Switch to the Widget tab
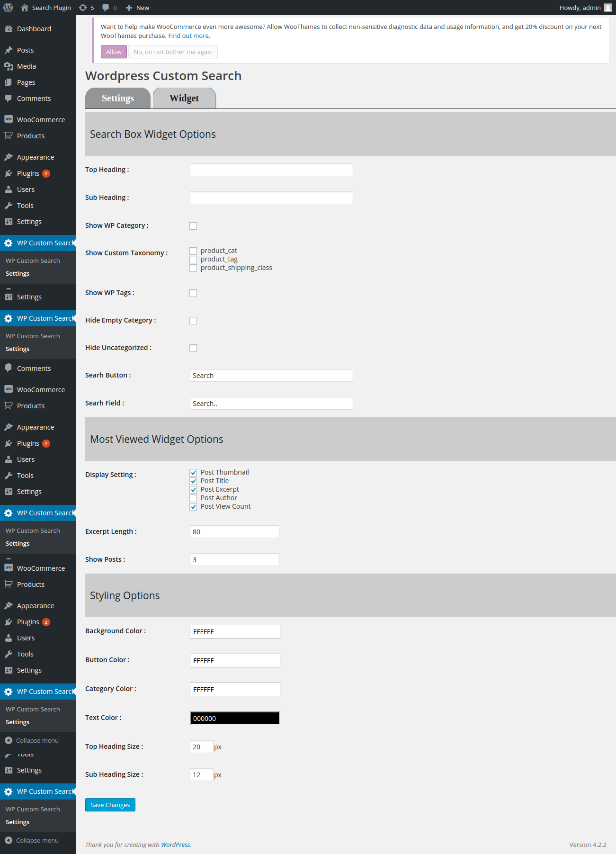The height and width of the screenshot is (854, 616). [x=184, y=98]
